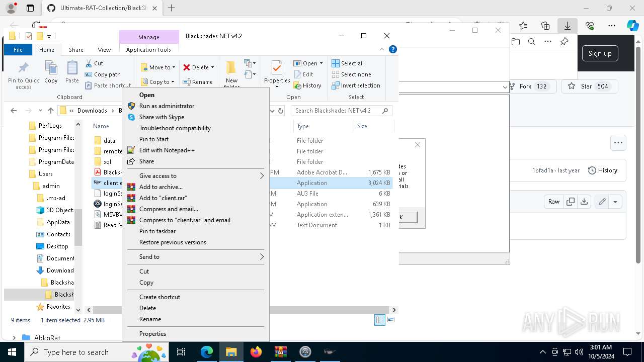The image size is (644, 362).
Task: Click History in the ribbon
Action: (x=307, y=85)
